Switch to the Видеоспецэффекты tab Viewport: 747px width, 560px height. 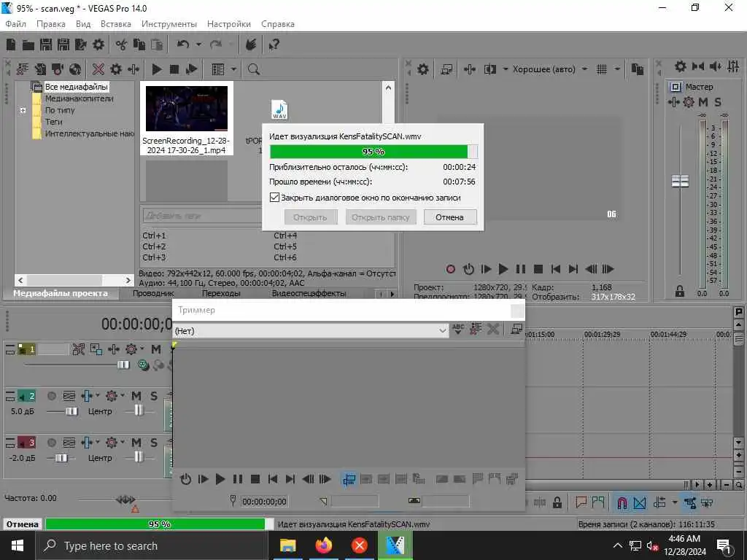[309, 293]
